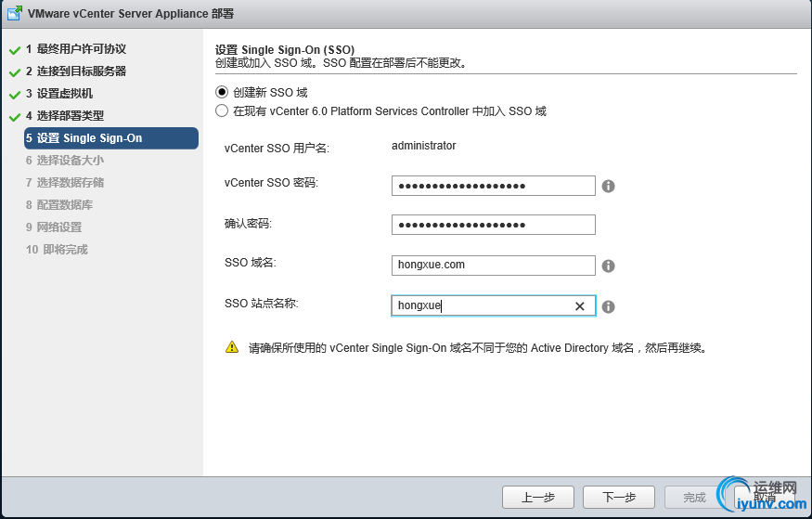Viewport: 812px width, 519px height.
Task: Open step 3 set up virtual machine
Action: coord(58,94)
